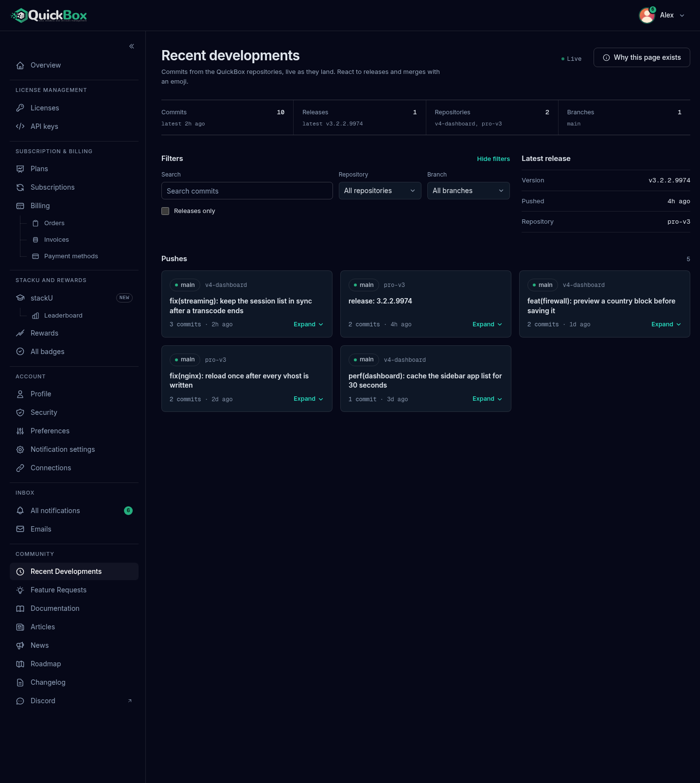The width and height of the screenshot is (700, 783).
Task: Click the Hide filters link
Action: click(x=493, y=159)
